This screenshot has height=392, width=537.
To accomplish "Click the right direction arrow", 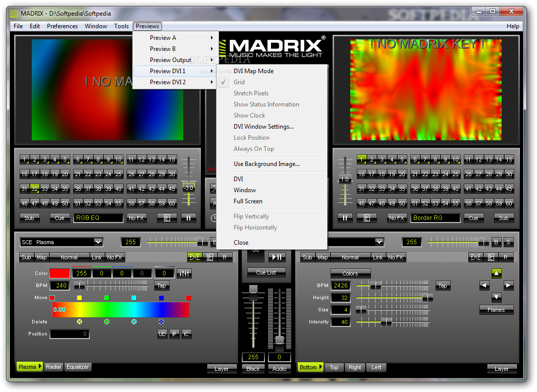I will [x=509, y=285].
